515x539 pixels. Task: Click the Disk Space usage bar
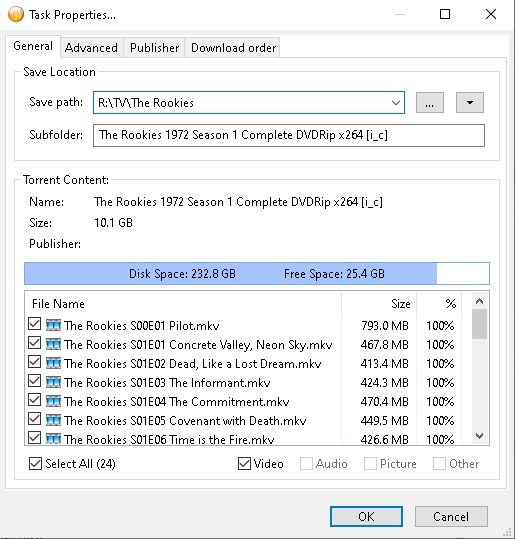coord(257,274)
